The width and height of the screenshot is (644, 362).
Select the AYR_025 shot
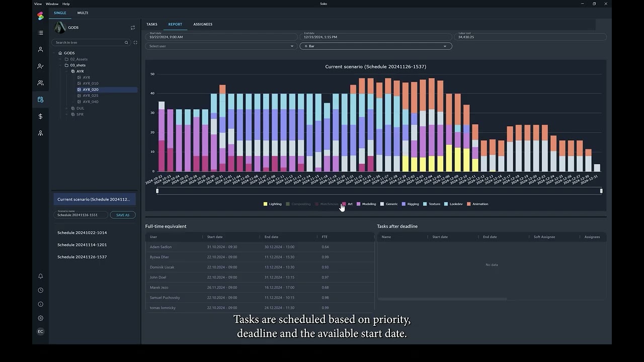click(91, 96)
